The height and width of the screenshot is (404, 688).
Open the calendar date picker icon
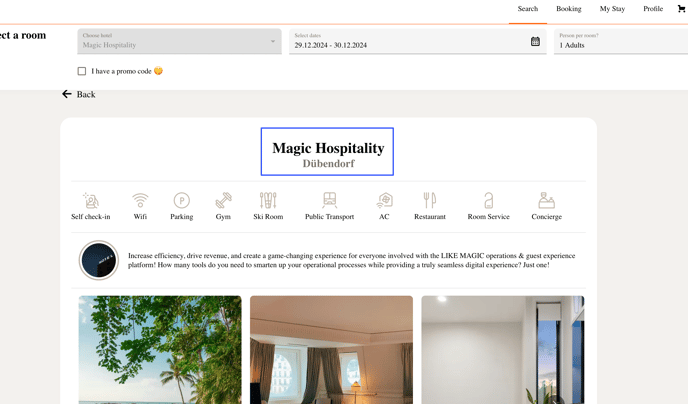535,41
